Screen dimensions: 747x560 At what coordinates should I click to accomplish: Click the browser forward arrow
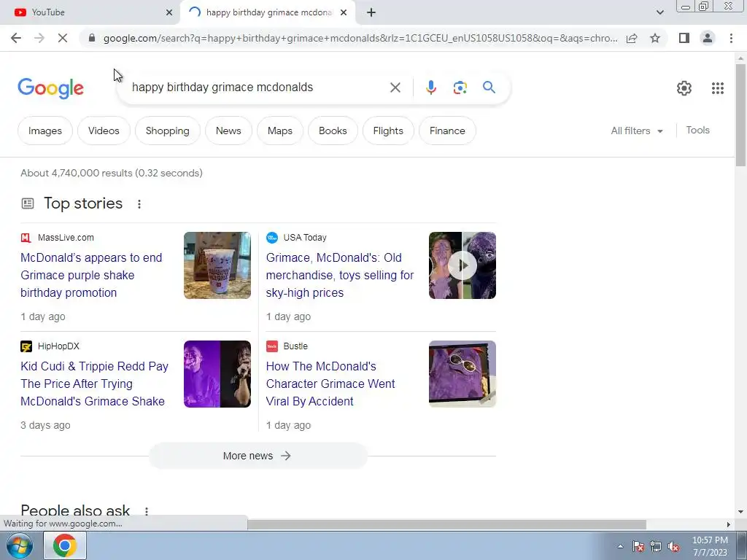(39, 38)
